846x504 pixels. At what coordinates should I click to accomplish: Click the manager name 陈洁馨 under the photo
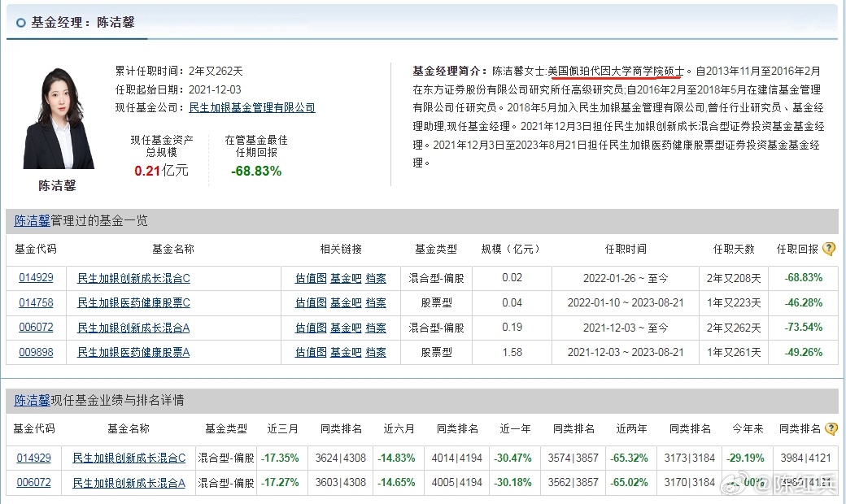(x=57, y=186)
